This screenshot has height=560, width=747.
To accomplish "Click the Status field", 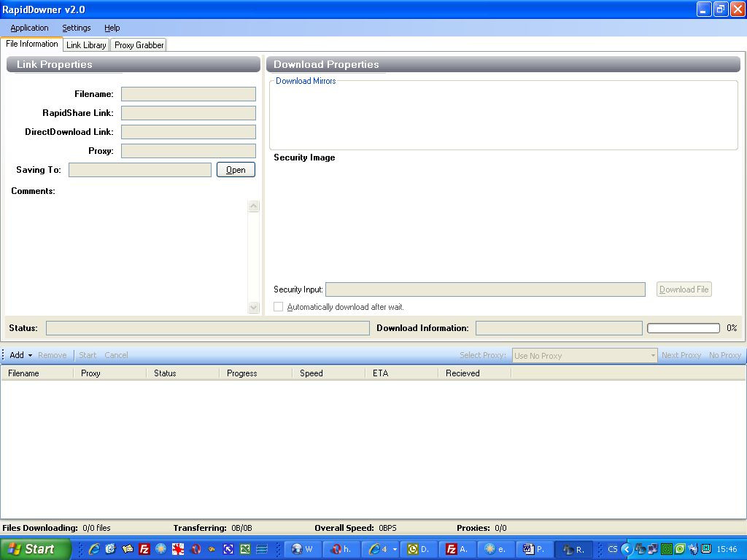I will (208, 328).
